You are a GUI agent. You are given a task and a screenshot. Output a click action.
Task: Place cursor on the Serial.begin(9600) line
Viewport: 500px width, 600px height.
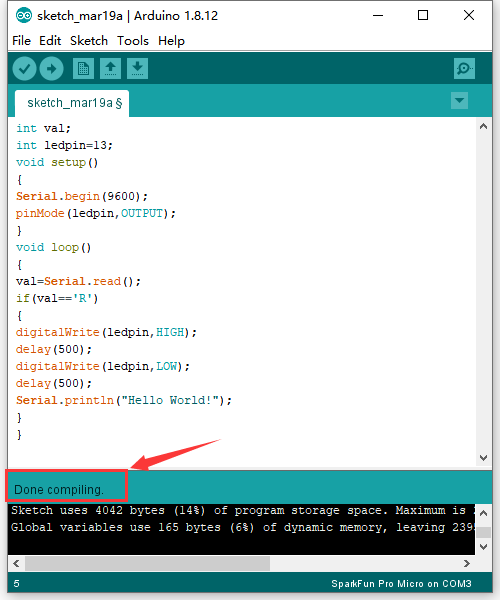(x=81, y=196)
